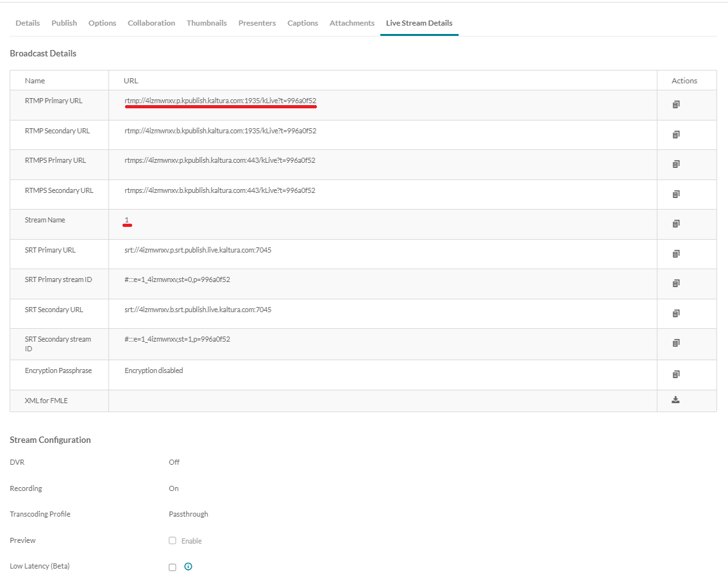This screenshot has width=728, height=582.
Task: Click the Stream Name value "1"
Action: [127, 220]
